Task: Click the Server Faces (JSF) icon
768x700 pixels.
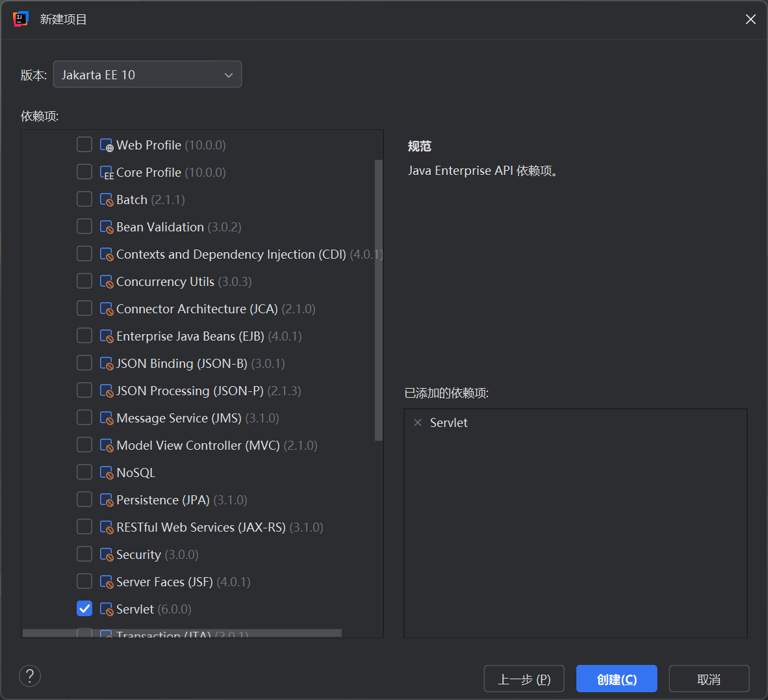Action: [107, 582]
